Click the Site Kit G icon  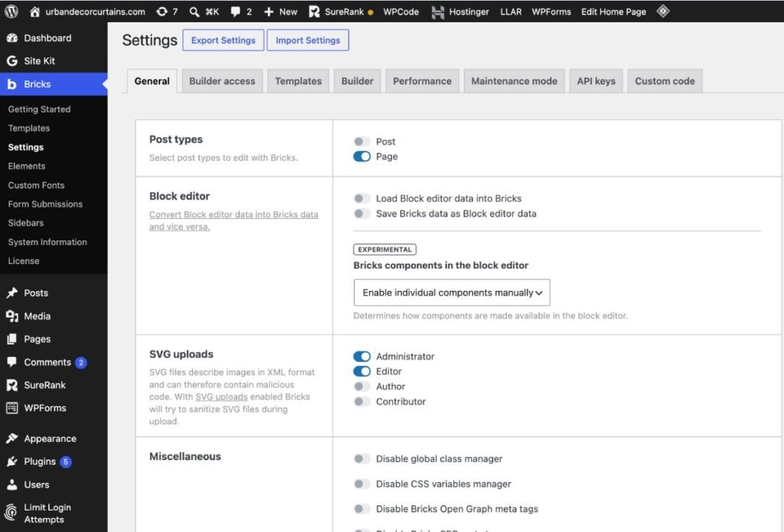tap(12, 61)
